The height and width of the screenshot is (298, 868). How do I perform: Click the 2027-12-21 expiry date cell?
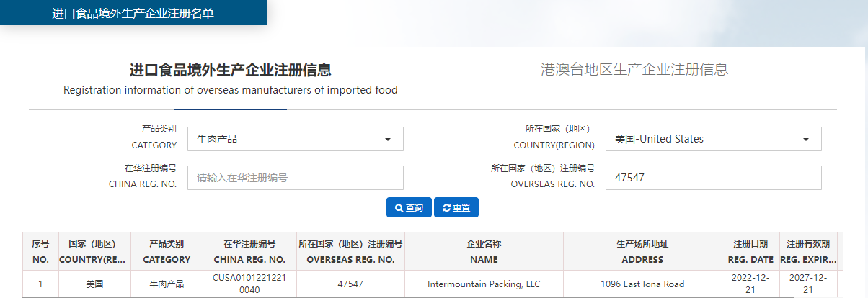pos(808,284)
